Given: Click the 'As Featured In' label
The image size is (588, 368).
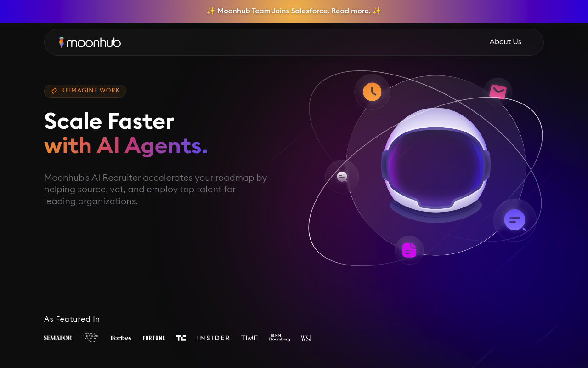Looking at the screenshot, I should pyautogui.click(x=72, y=319).
